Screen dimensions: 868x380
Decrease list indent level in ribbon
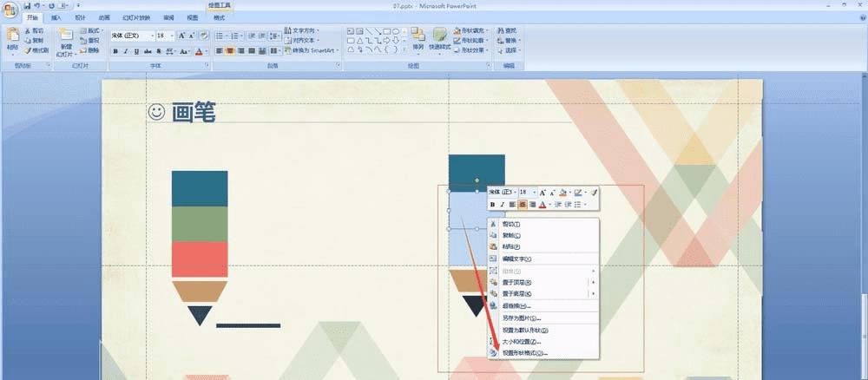251,36
